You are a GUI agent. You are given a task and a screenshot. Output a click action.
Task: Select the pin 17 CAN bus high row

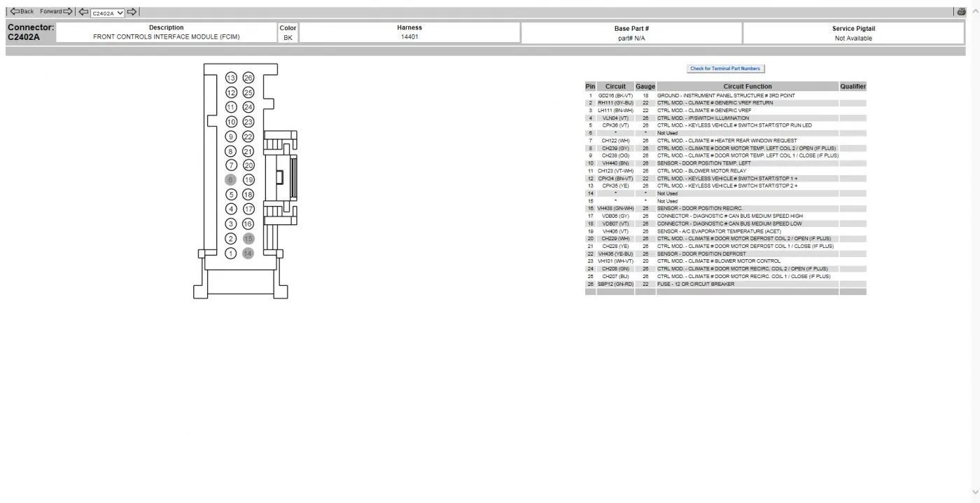(725, 216)
